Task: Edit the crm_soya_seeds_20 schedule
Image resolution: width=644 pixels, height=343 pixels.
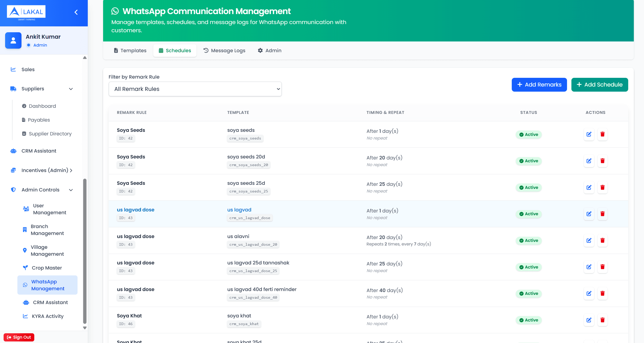Action: [589, 161]
